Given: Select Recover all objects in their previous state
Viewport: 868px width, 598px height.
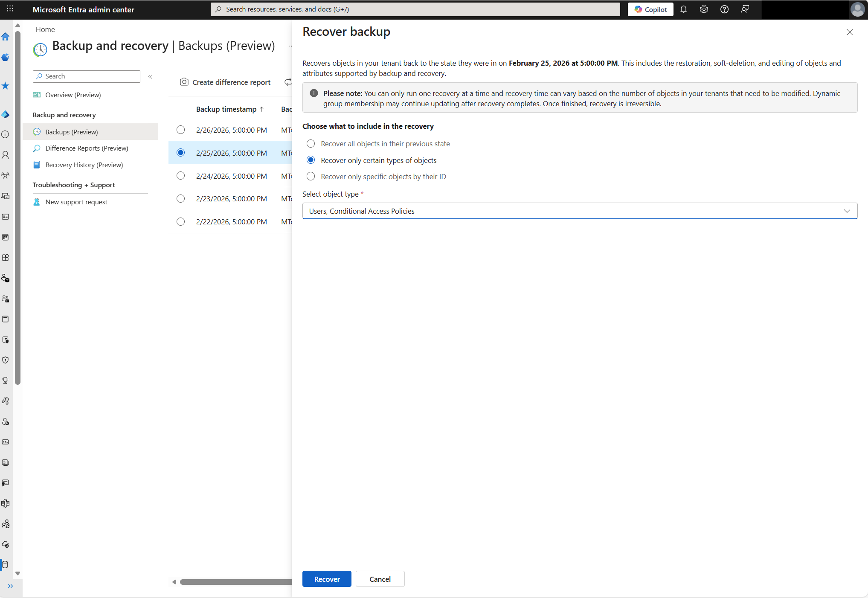Looking at the screenshot, I should point(311,144).
